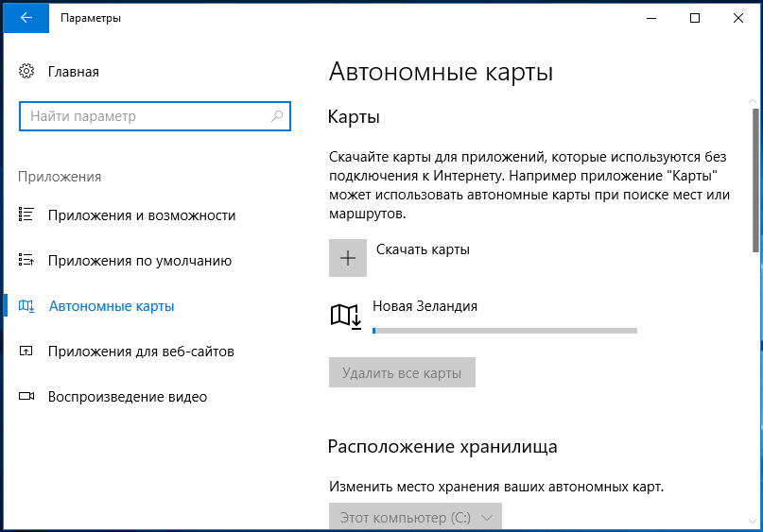Screen dimensions: 763x532
Task: Click the vertical scrollbar thumb
Action: click(x=755, y=180)
